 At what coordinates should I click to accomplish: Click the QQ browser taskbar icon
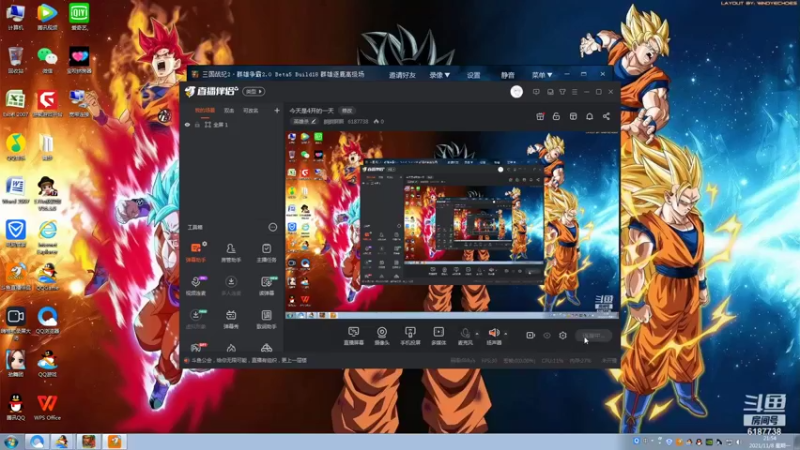pyautogui.click(x=37, y=441)
